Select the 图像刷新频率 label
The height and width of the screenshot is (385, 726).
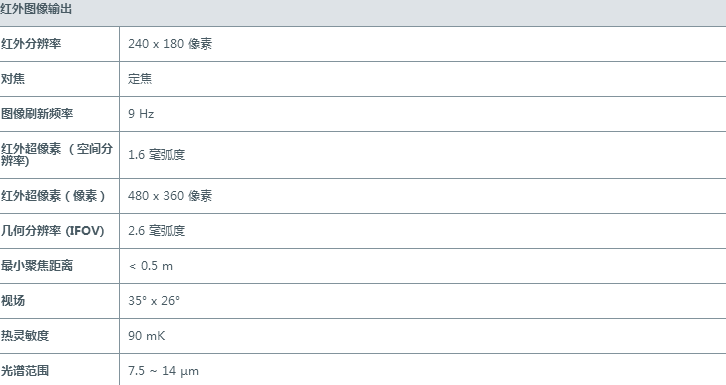click(x=37, y=114)
